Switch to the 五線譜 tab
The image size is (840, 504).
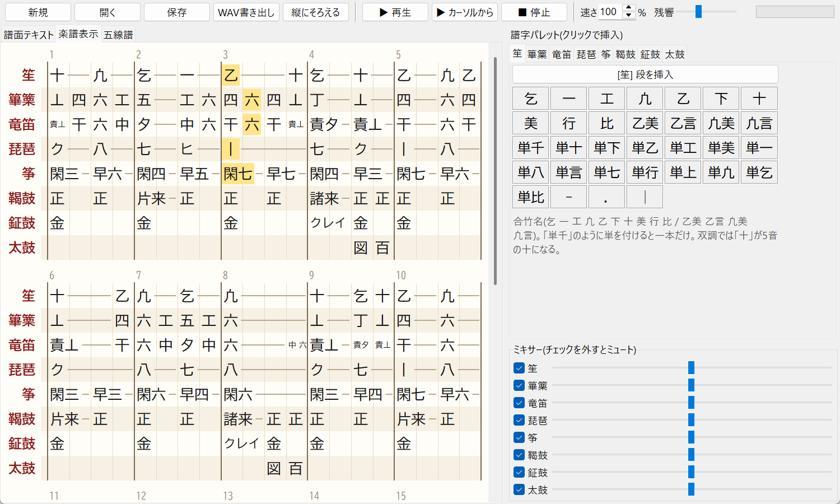118,35
